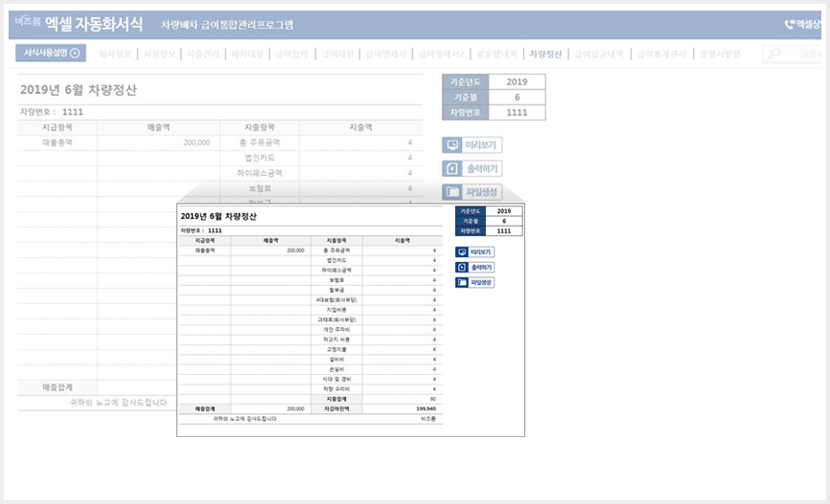The height and width of the screenshot is (504, 830).
Task: Click the monitor icon of the main sheet's 미리보기 button
Action: tap(452, 145)
